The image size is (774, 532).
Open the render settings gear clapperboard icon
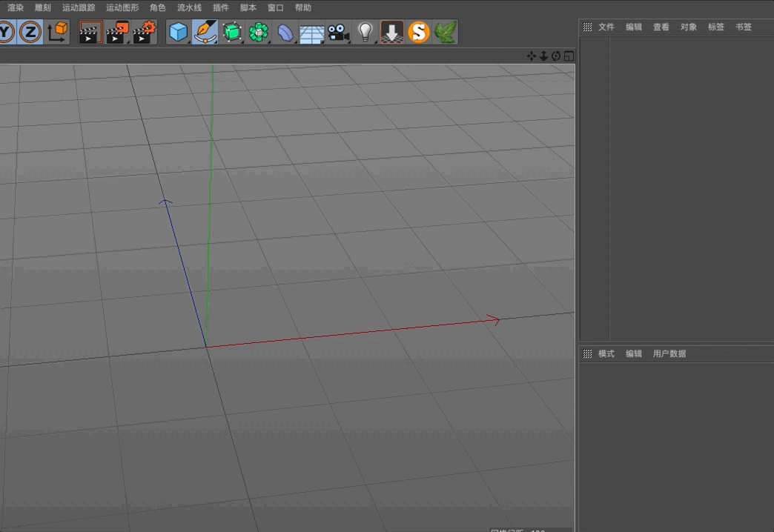click(x=144, y=32)
